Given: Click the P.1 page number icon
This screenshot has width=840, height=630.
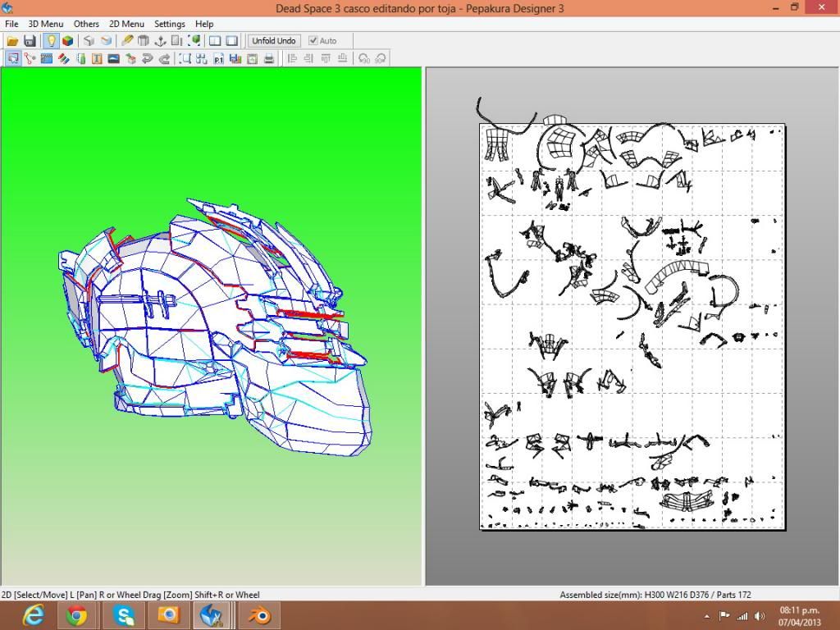Looking at the screenshot, I should click(218, 58).
